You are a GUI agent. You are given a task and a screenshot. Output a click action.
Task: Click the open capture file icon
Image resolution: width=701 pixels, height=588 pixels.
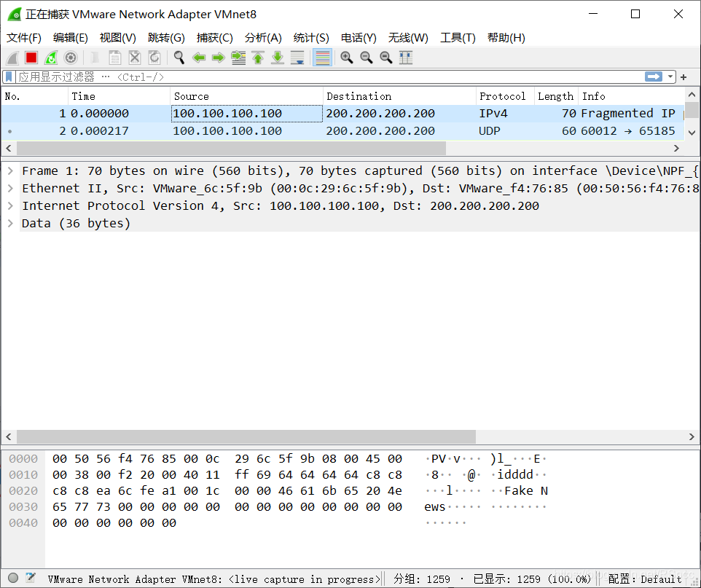coord(95,58)
